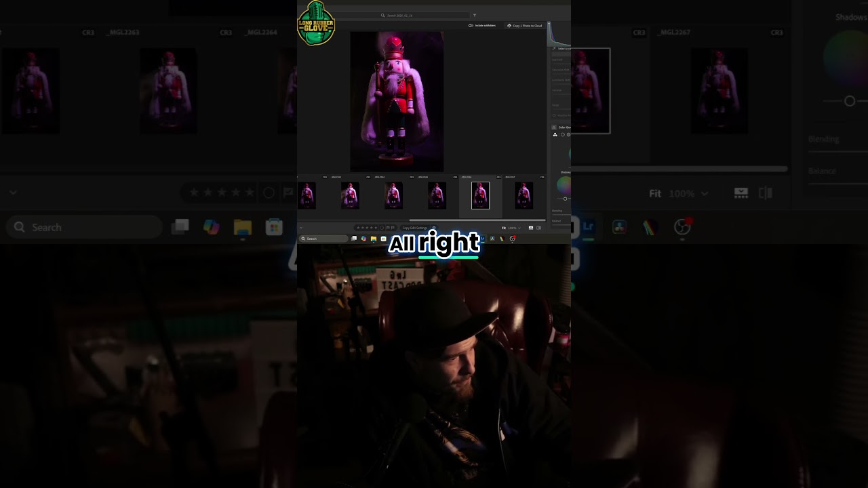This screenshot has width=868, height=488.
Task: Click the search photos field in Lightroom
Action: pos(425,15)
